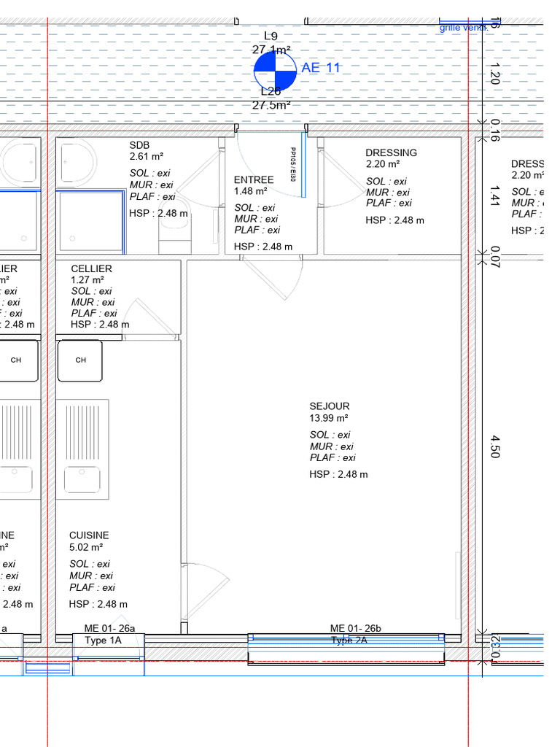This screenshot has height=747, width=560.
Task: Click the 0.16 wall thickness dimension
Action: [495, 130]
